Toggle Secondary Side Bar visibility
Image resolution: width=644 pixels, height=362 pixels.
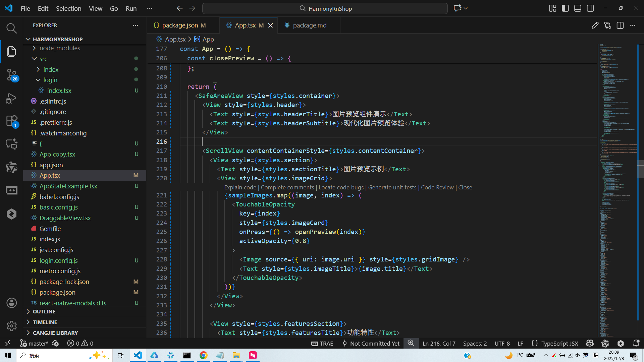pos(590,8)
